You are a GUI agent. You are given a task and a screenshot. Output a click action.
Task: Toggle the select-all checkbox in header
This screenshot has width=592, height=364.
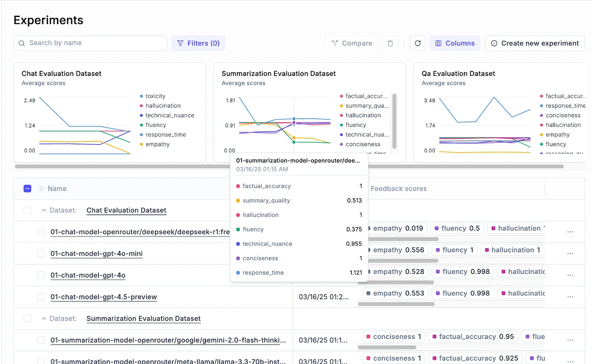[27, 189]
